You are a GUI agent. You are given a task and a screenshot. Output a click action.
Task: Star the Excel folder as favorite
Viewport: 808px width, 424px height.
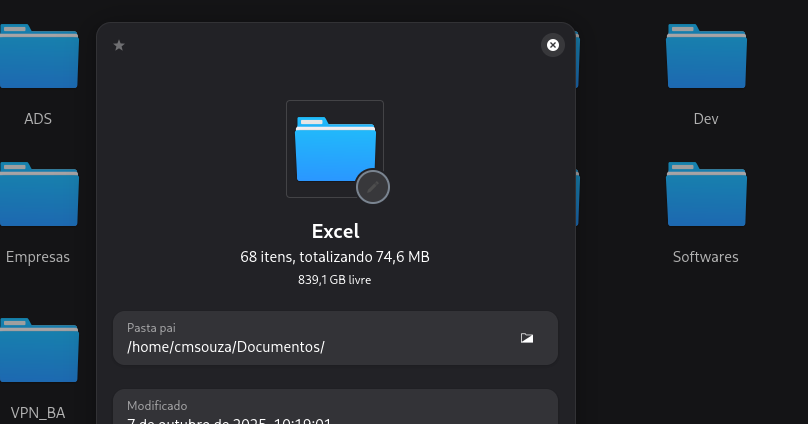click(119, 45)
